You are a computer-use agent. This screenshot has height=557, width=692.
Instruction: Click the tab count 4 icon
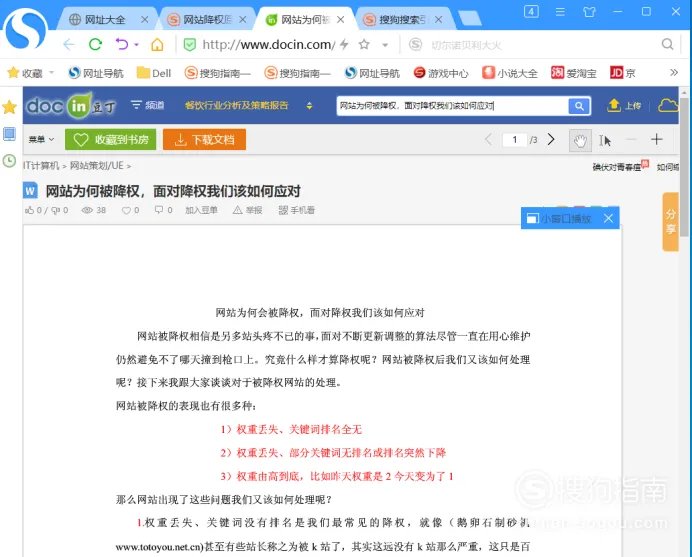click(x=531, y=11)
